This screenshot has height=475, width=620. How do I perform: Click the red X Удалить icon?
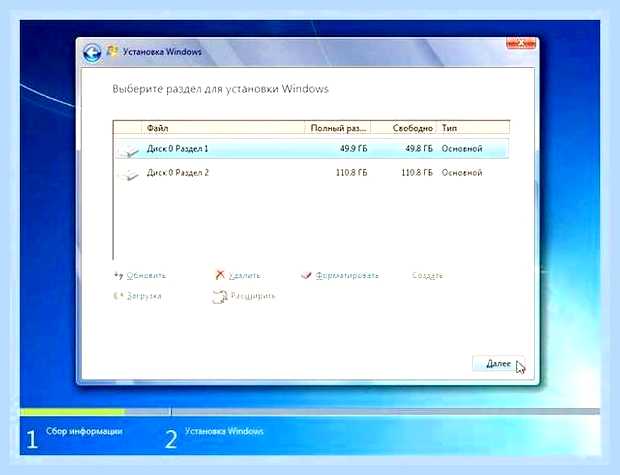(x=220, y=274)
